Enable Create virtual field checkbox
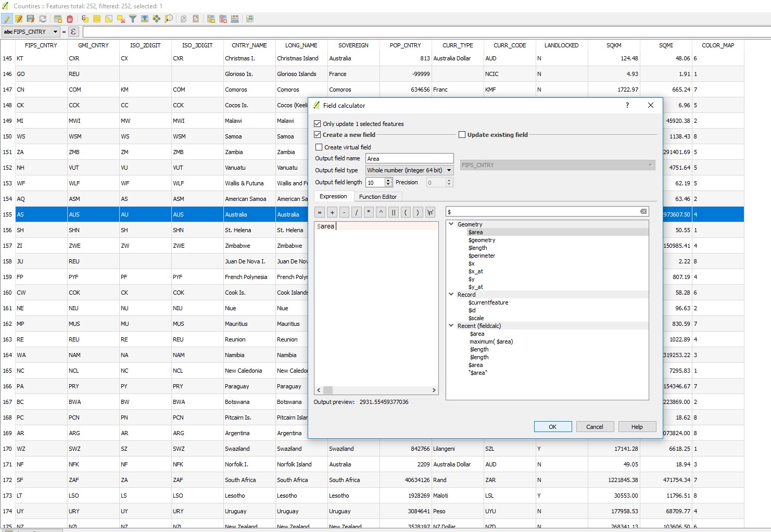The image size is (771, 532). (319, 147)
